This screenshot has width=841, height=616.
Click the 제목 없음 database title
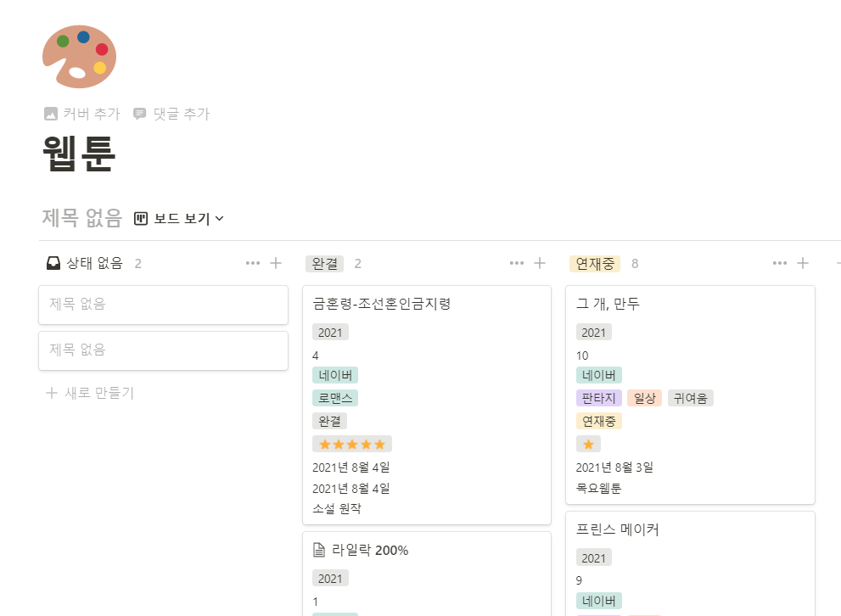coord(82,218)
